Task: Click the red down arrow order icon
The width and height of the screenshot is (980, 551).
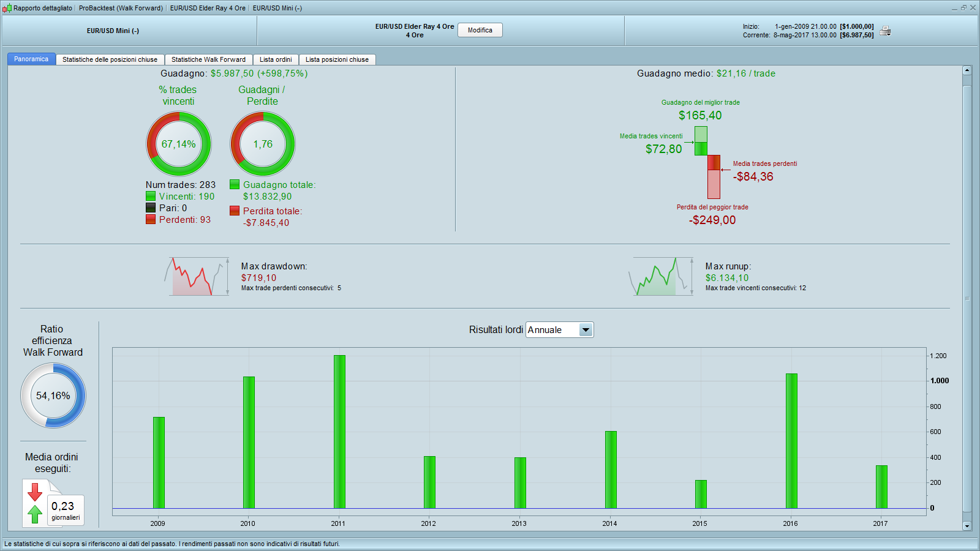Action: (x=35, y=492)
